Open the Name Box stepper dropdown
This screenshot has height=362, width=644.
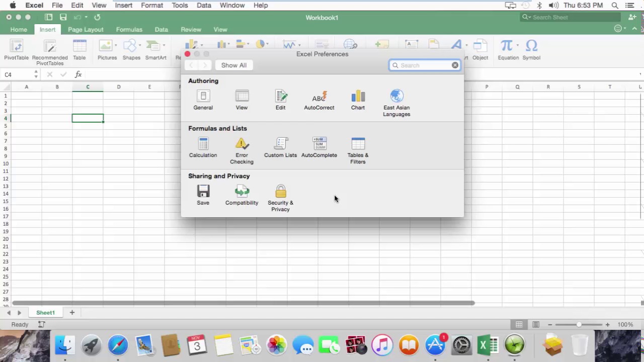point(36,74)
